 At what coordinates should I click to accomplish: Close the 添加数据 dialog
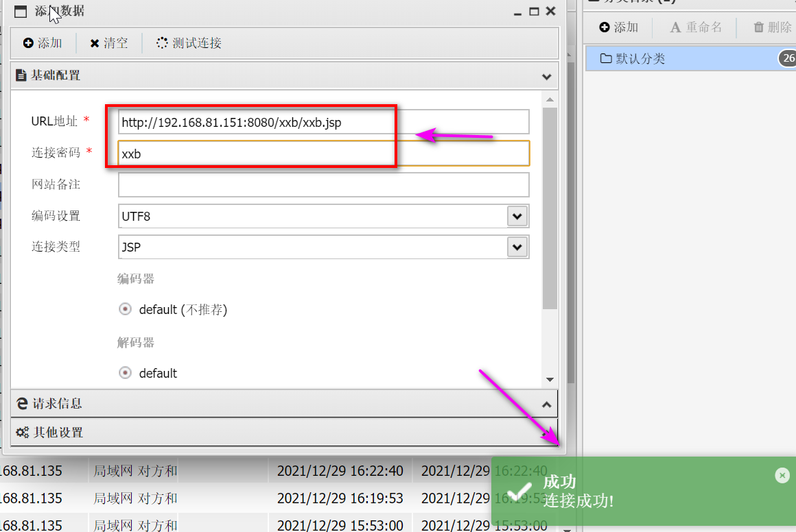click(551, 11)
